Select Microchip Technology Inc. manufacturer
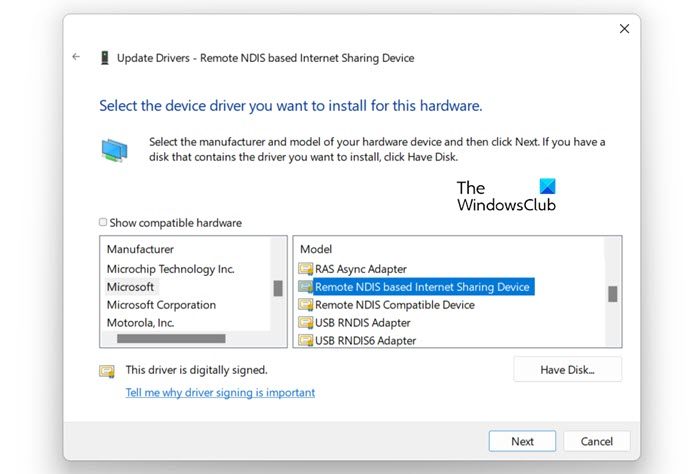The image size is (700, 474). [x=170, y=269]
